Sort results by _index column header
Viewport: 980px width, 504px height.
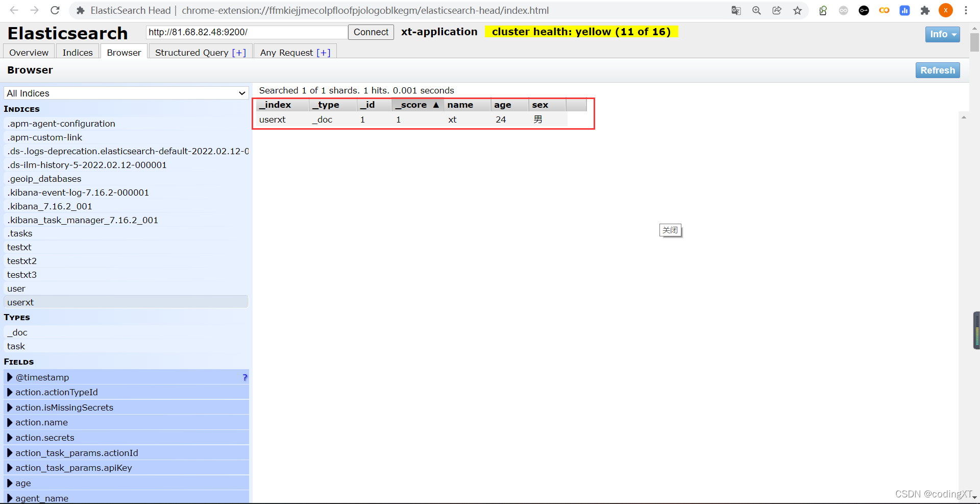[x=282, y=105]
